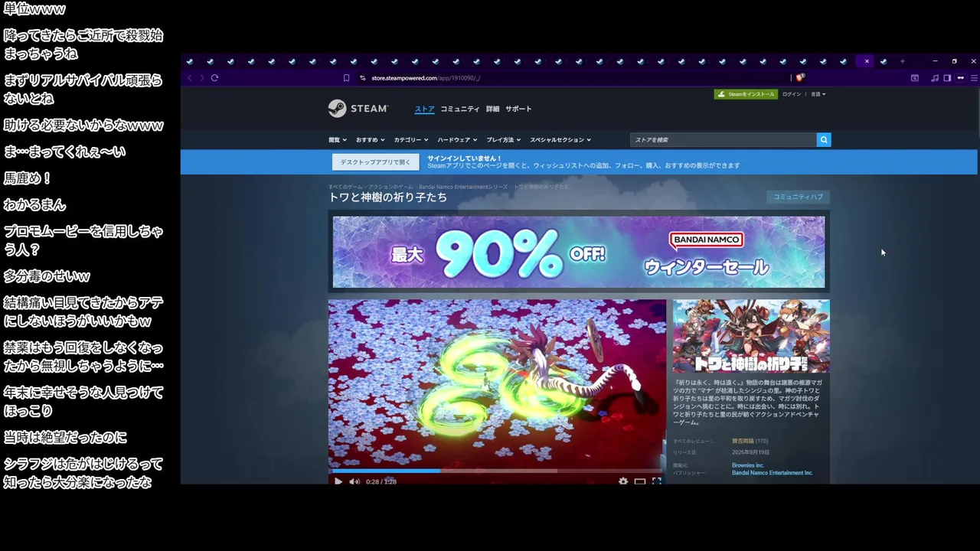Click the Steamをインストール button
Viewport: 980px width, 551px height.
(746, 94)
